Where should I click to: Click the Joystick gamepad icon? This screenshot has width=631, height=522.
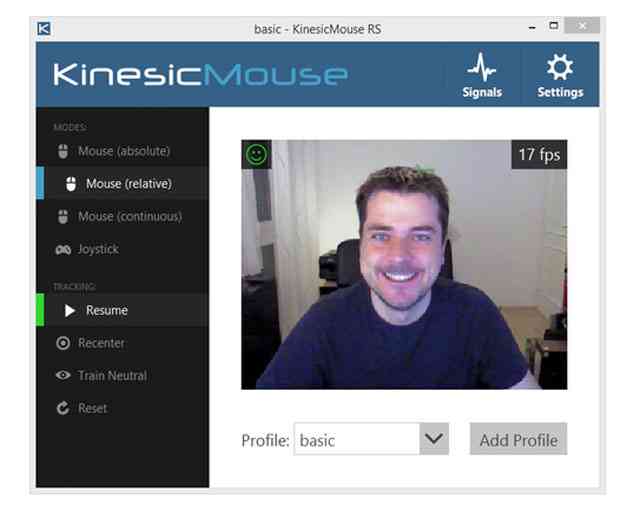coord(62,249)
